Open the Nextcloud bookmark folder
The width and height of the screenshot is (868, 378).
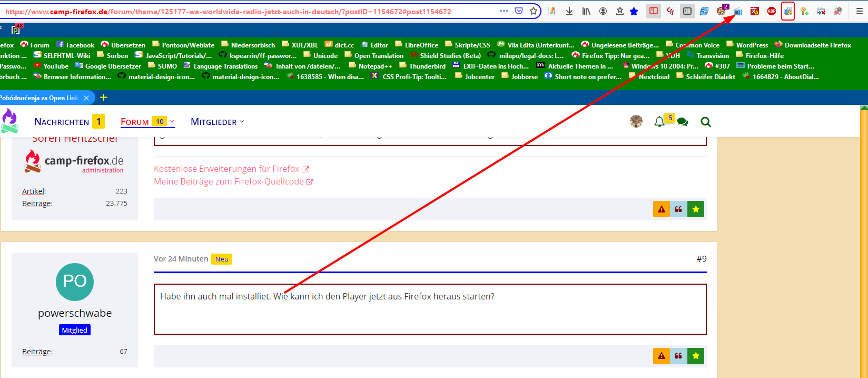click(649, 76)
